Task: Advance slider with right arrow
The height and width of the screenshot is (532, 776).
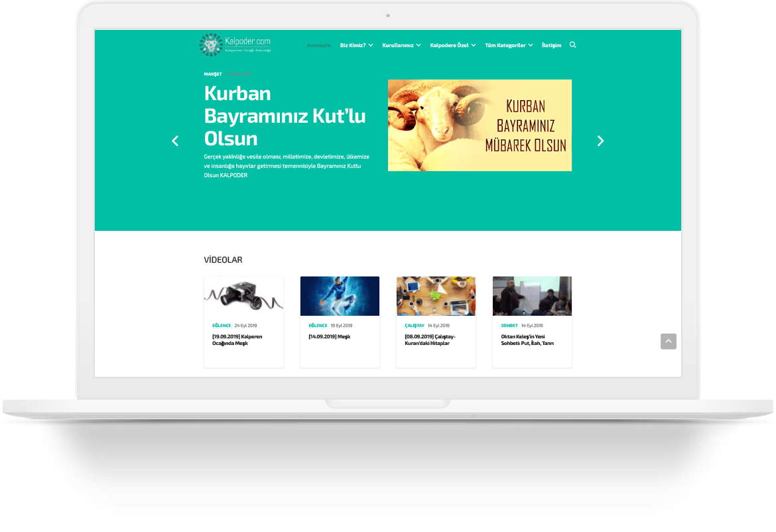Action: [x=600, y=141]
